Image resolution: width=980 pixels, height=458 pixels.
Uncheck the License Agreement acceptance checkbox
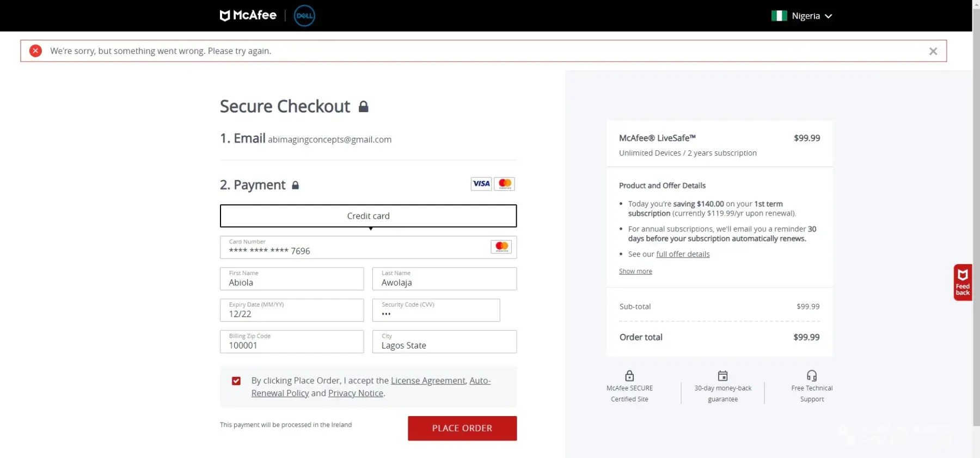pyautogui.click(x=236, y=381)
